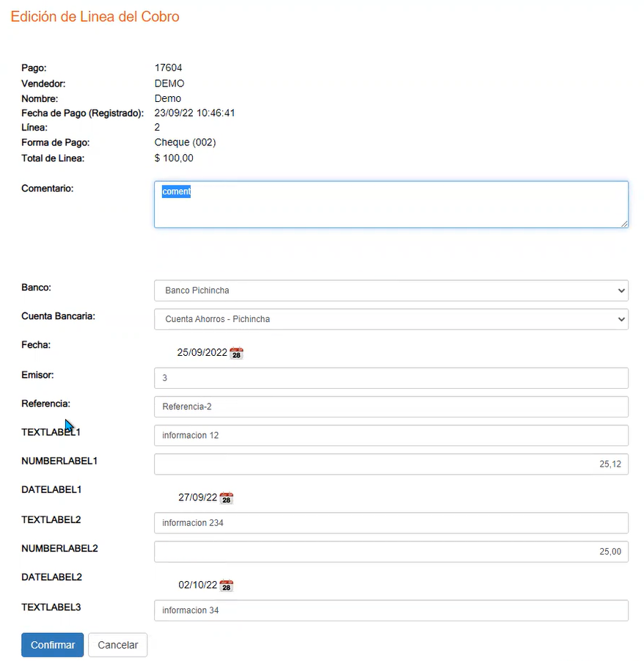Click the NUMBERLABEL2 field showing 25,00

391,552
